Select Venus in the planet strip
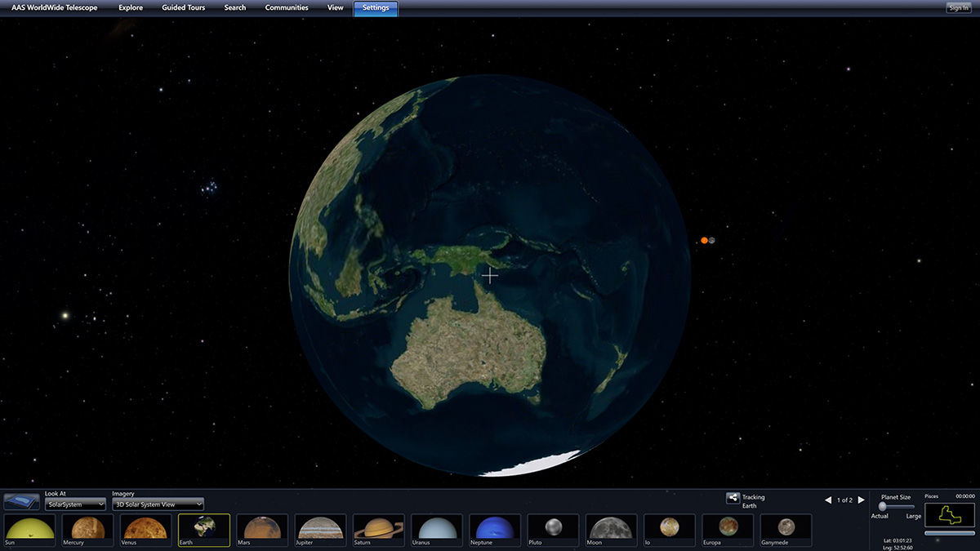The image size is (980, 551). coord(145,530)
